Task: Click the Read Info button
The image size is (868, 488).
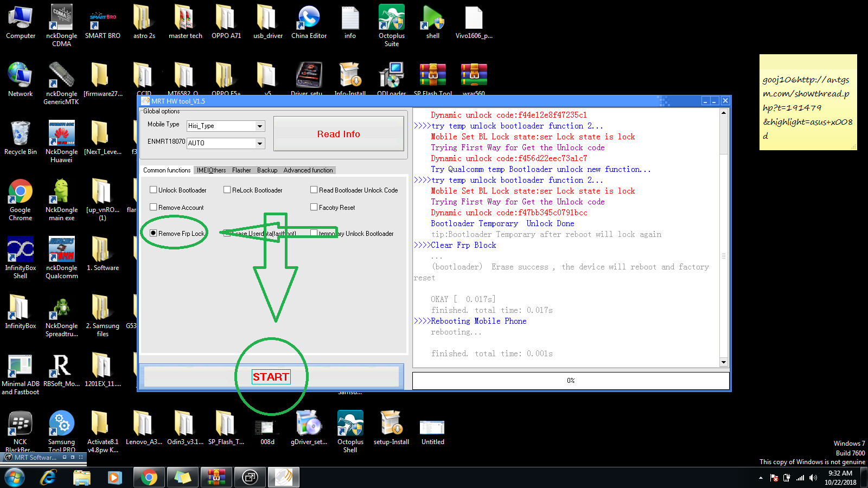Action: (x=339, y=134)
